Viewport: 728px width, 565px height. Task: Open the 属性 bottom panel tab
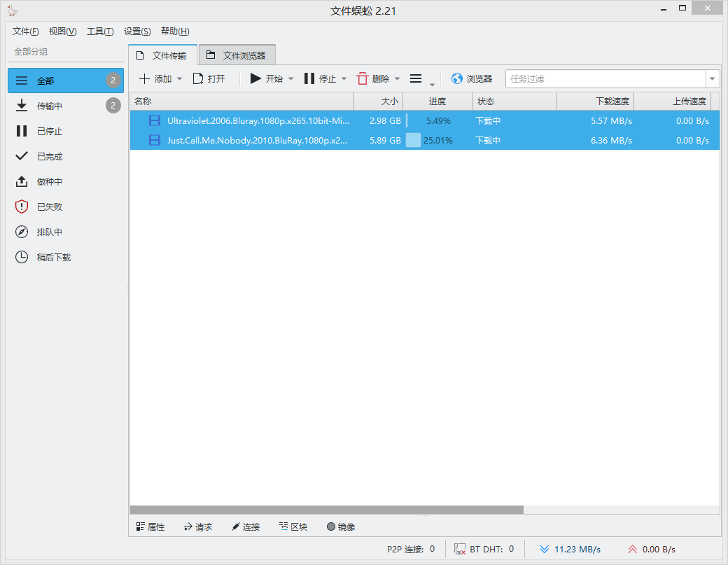click(x=150, y=527)
